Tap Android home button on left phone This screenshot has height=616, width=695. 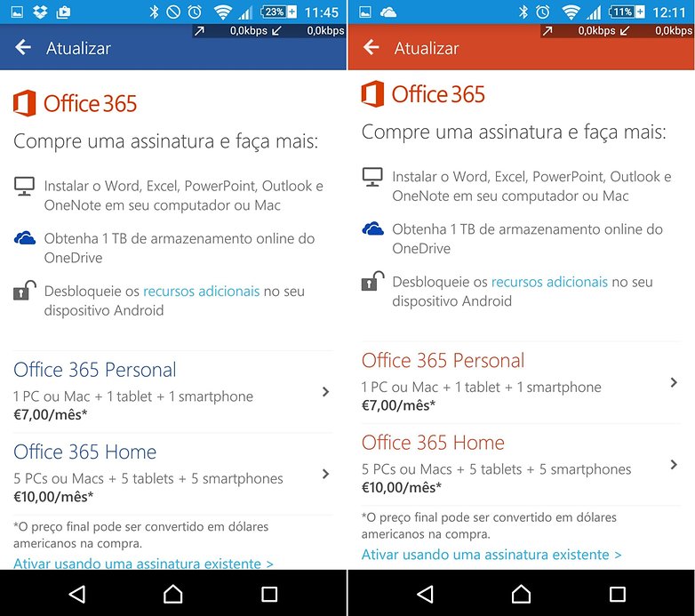173,594
